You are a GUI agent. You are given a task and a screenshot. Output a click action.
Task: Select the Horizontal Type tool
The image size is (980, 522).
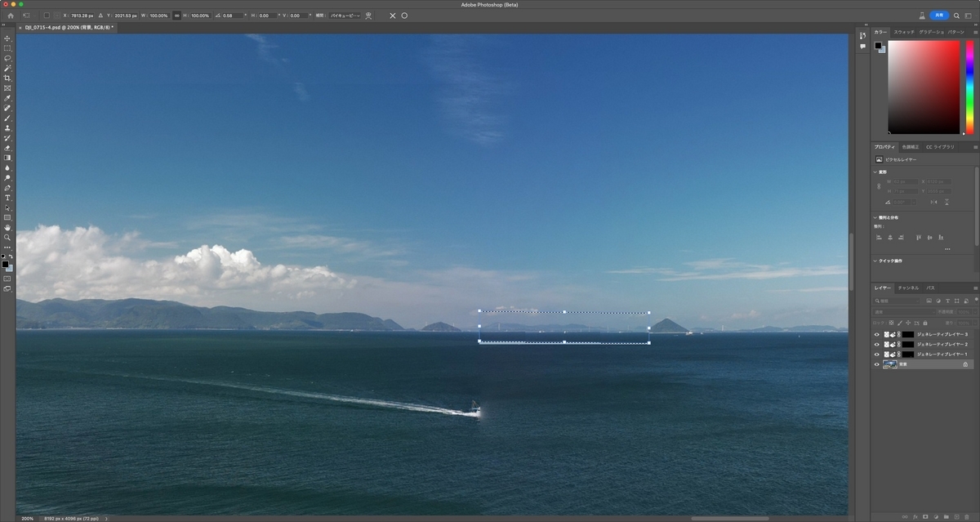[x=7, y=198]
